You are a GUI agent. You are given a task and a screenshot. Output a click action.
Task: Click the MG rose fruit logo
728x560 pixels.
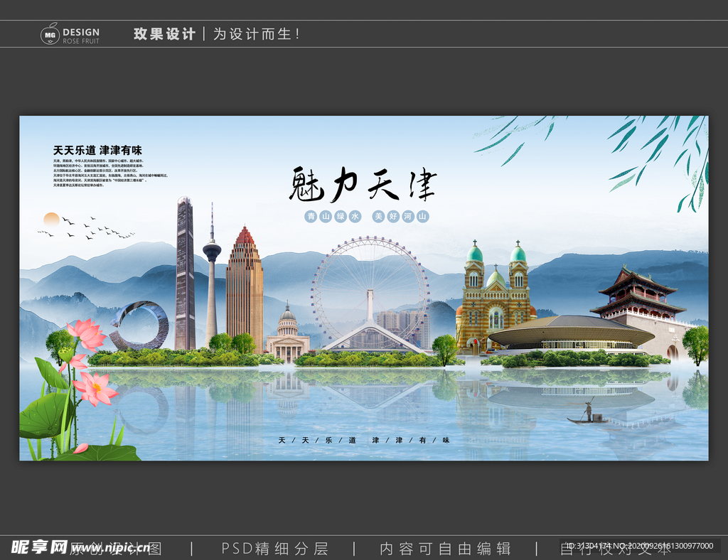pyautogui.click(x=48, y=33)
